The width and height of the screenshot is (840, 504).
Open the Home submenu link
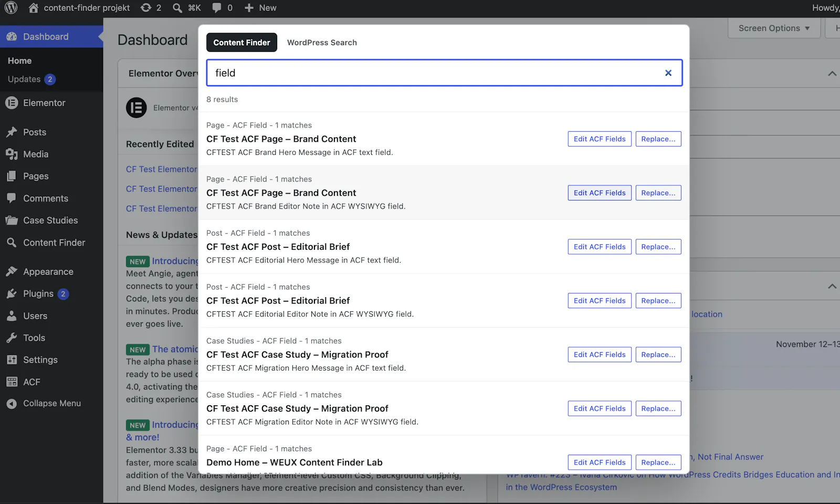click(x=20, y=61)
